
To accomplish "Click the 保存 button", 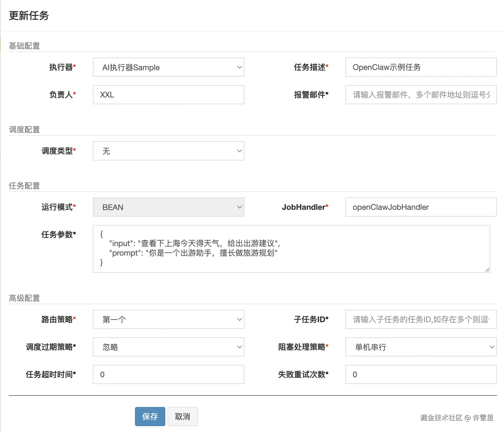I will tap(150, 417).
